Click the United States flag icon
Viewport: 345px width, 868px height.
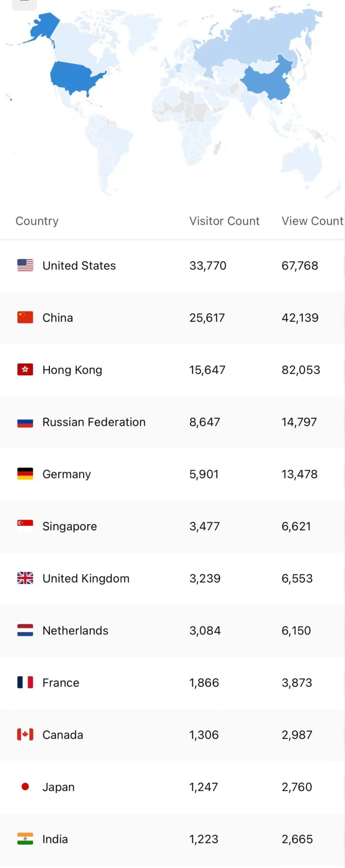[25, 265]
